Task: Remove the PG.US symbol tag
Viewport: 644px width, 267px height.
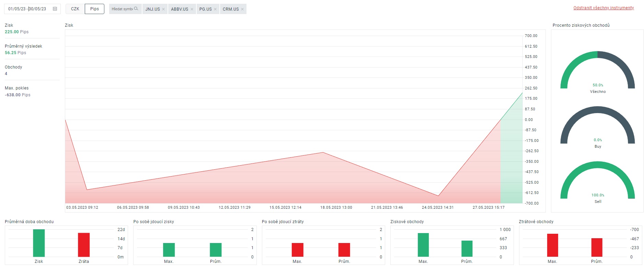Action: tap(215, 9)
